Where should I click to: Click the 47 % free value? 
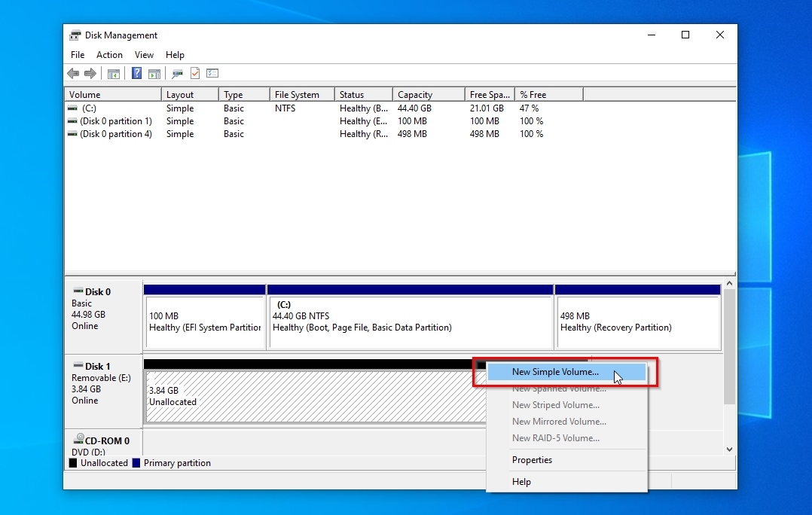pyautogui.click(x=530, y=108)
